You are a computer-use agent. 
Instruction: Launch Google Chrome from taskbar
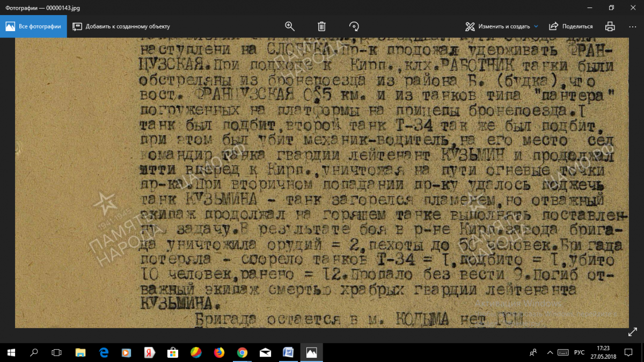point(242,352)
